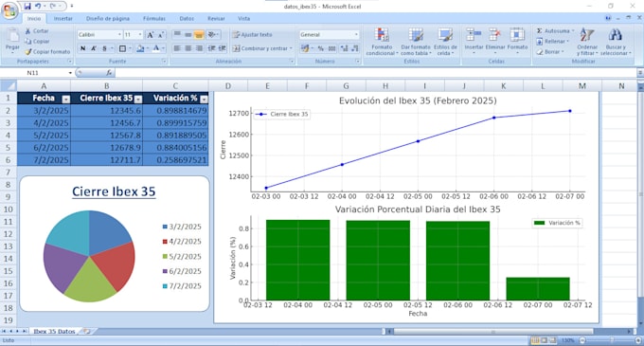The height and width of the screenshot is (346, 644).
Task: Toggle bottom vertical alignment
Action: [199, 35]
